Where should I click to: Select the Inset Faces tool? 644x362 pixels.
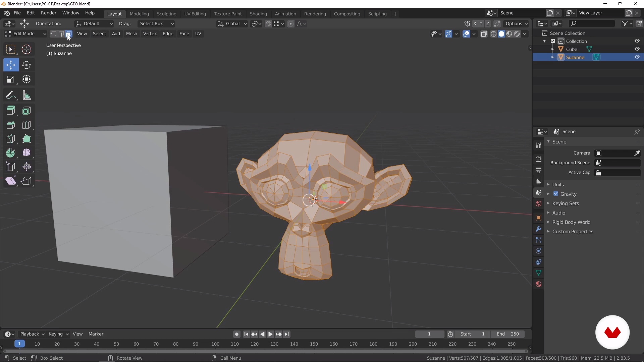click(x=26, y=111)
